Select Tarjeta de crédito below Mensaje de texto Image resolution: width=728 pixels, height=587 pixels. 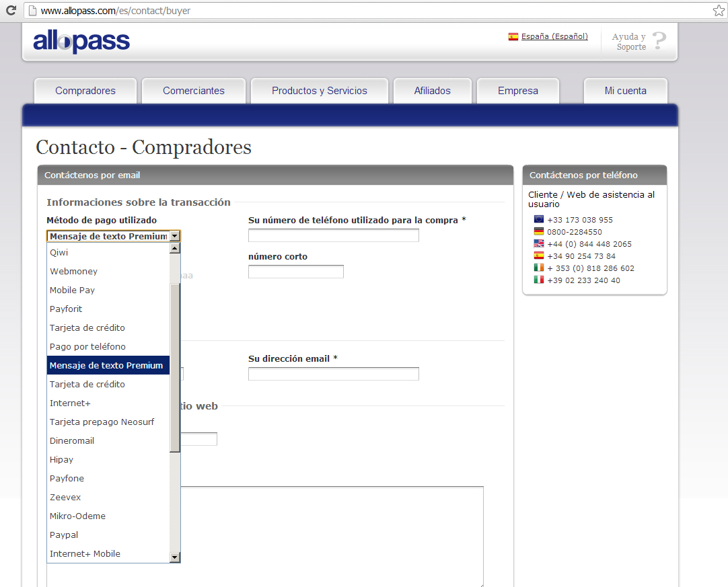(x=108, y=384)
